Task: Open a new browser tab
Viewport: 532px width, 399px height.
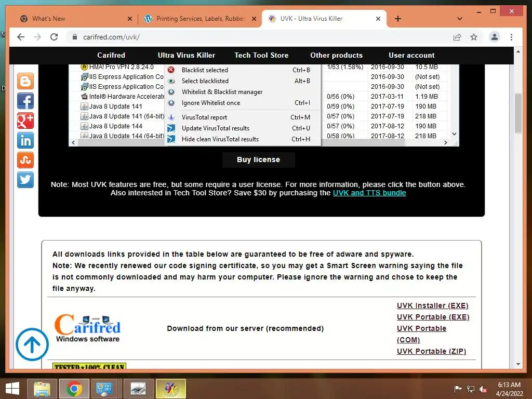Action: [x=398, y=19]
